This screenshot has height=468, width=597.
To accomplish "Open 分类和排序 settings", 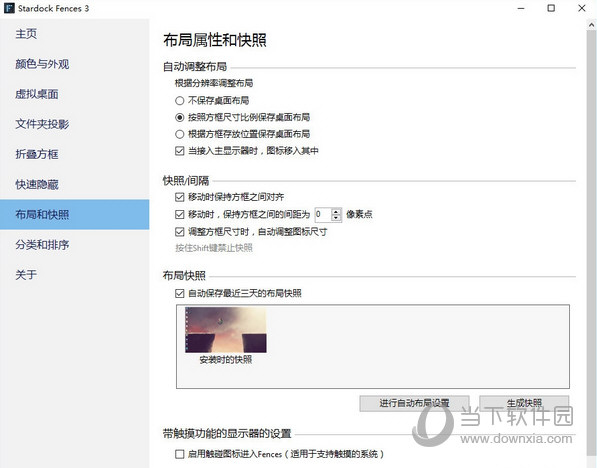I will coord(75,244).
